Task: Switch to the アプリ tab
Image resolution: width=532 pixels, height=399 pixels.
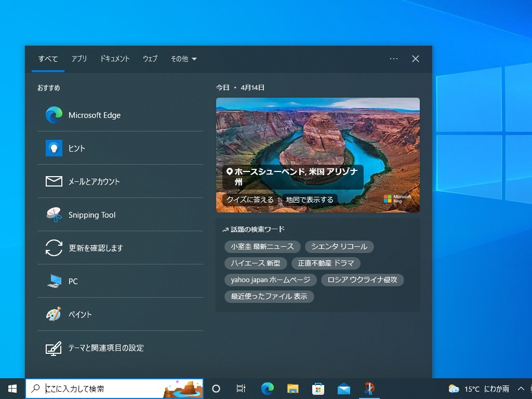Action: 79,59
